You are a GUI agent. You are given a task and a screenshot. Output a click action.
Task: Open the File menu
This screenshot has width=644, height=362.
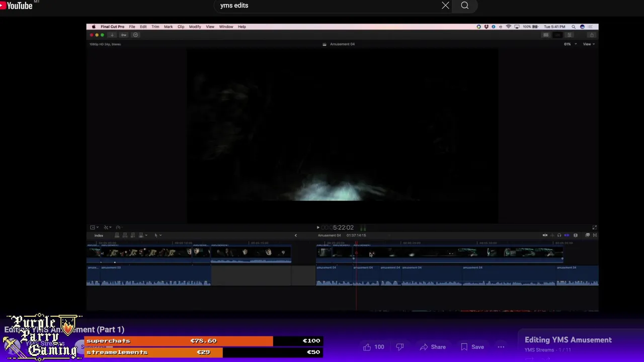132,27
